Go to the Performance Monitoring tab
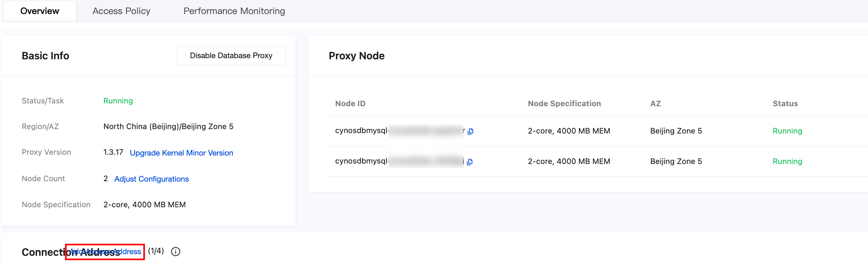The image size is (868, 267). tap(234, 11)
